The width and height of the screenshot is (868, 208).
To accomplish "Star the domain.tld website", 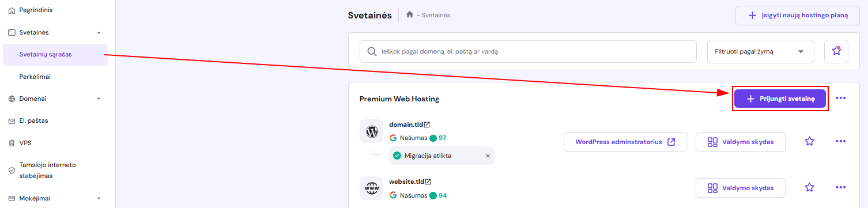I will pyautogui.click(x=809, y=141).
